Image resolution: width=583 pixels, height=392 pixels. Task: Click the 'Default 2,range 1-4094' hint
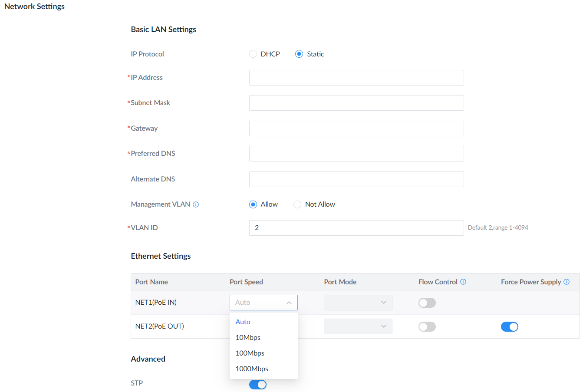point(498,227)
